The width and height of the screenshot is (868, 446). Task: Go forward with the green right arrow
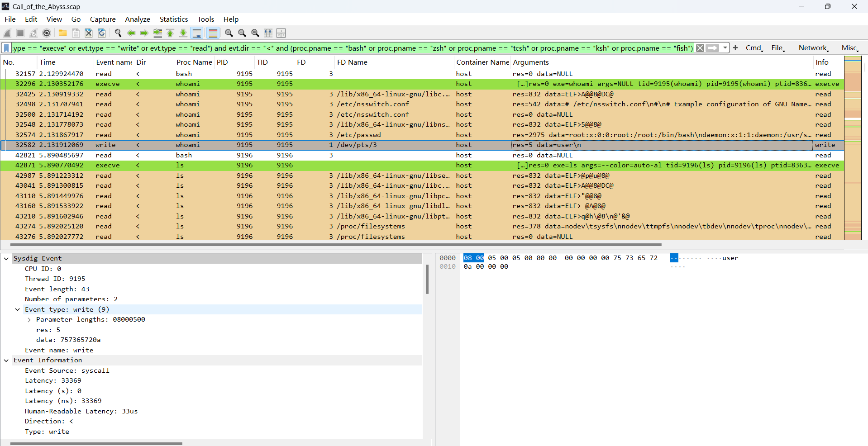click(144, 33)
